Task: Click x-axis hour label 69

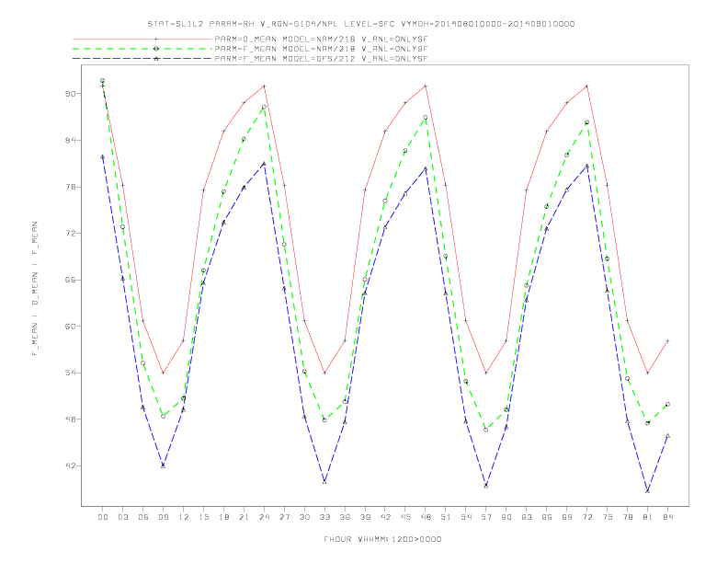Action: click(567, 517)
